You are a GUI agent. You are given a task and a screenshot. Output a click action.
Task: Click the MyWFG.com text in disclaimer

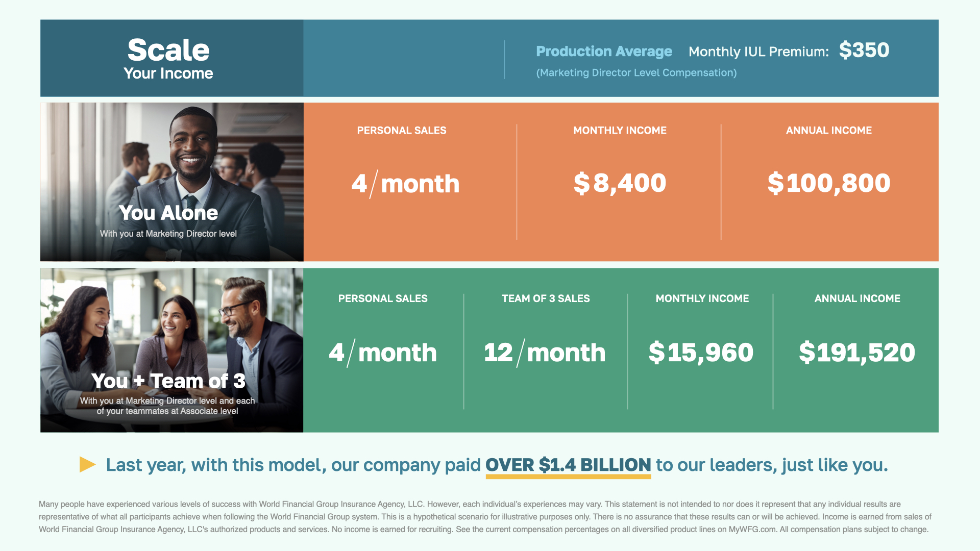[x=752, y=530]
